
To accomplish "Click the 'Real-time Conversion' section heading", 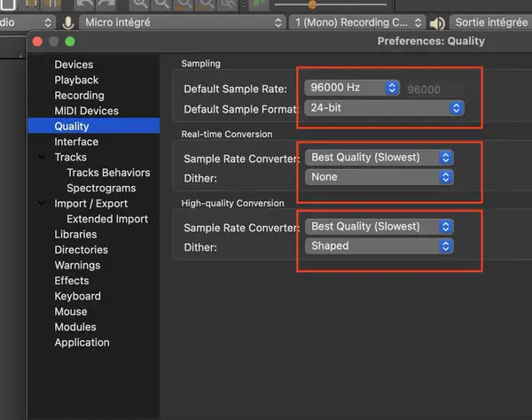I will click(x=227, y=134).
